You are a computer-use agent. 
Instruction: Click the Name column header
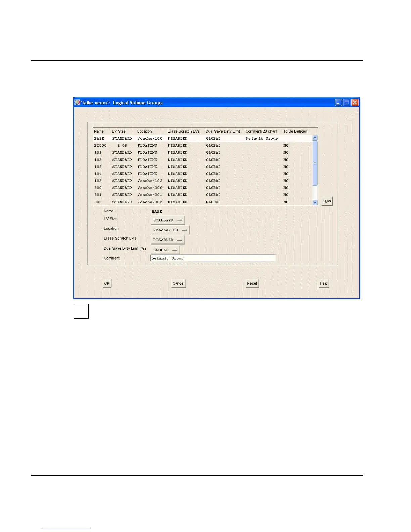pyautogui.click(x=99, y=131)
